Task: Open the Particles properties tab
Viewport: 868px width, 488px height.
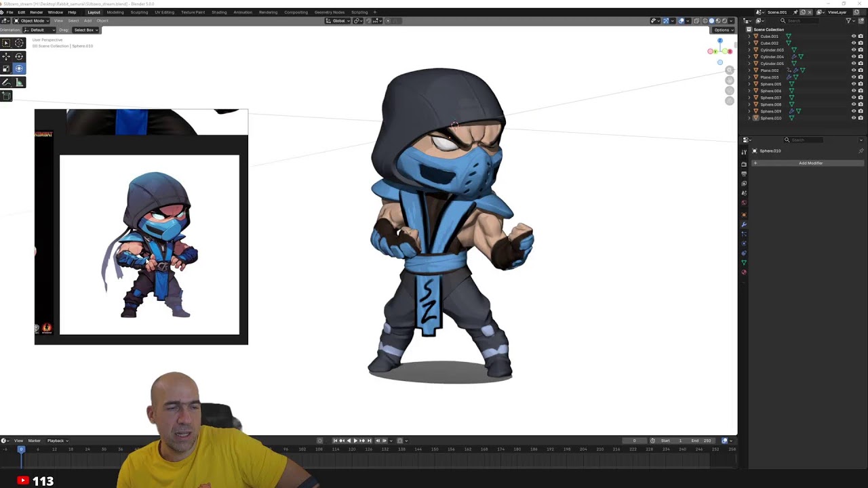Action: 744,234
